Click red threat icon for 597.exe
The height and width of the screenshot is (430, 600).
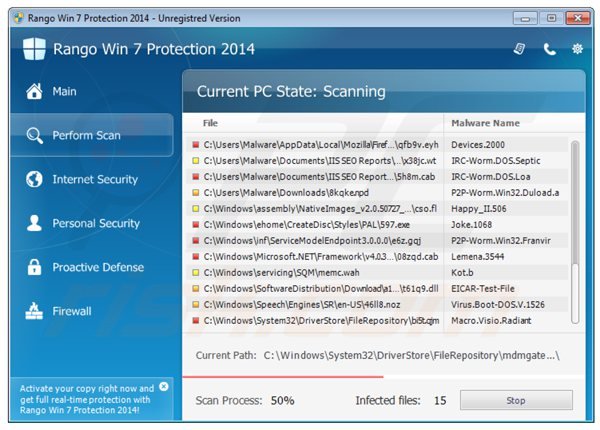[x=196, y=225]
